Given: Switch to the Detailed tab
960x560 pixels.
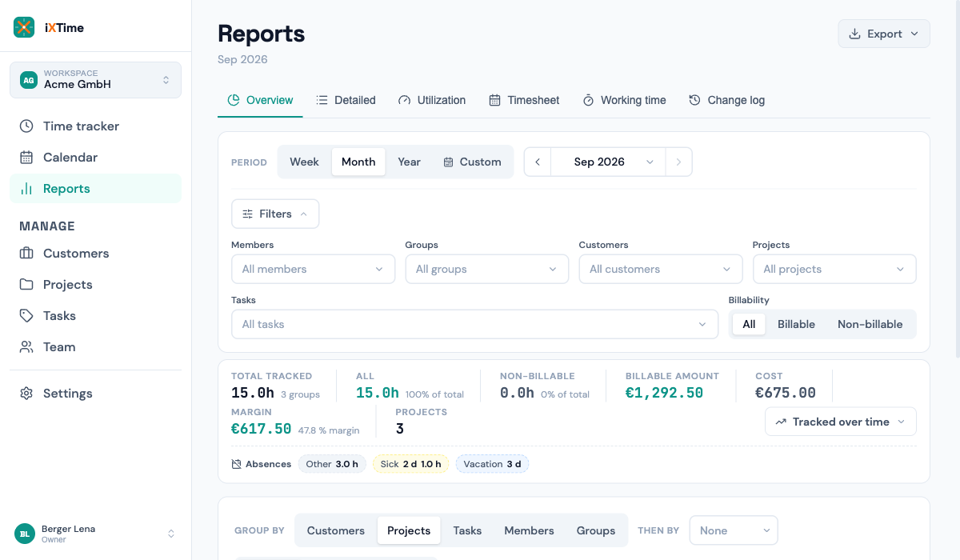Looking at the screenshot, I should coord(346,100).
